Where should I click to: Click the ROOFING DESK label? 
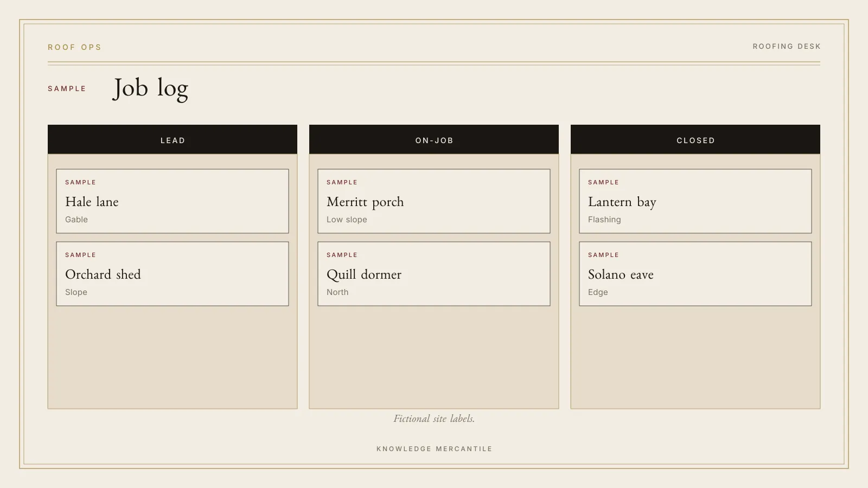pos(787,47)
